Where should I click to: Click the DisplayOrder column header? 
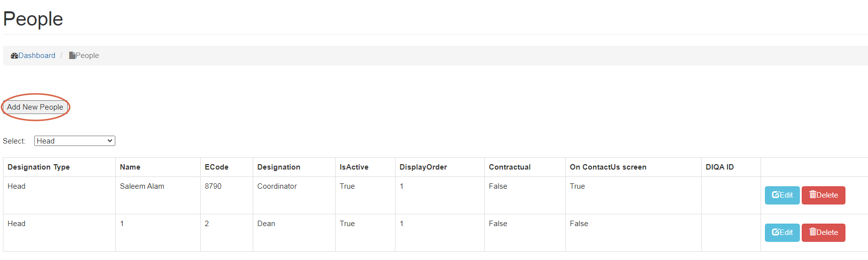coord(423,167)
